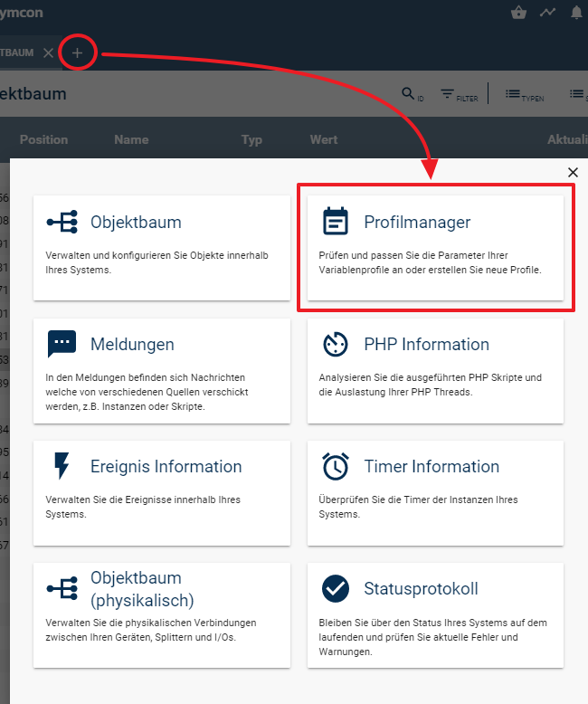The height and width of the screenshot is (704, 588).
Task: Open the Objektbaum tree icon card
Action: [62, 223]
